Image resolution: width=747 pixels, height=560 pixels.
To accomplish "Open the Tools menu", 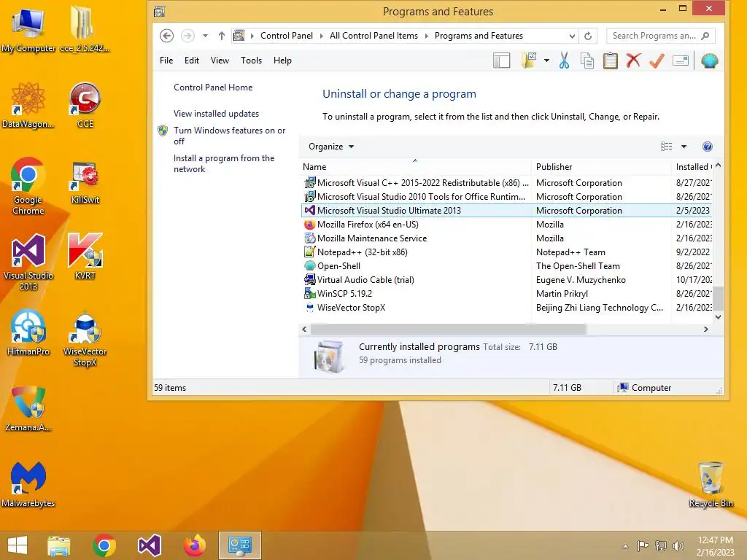I will point(251,61).
